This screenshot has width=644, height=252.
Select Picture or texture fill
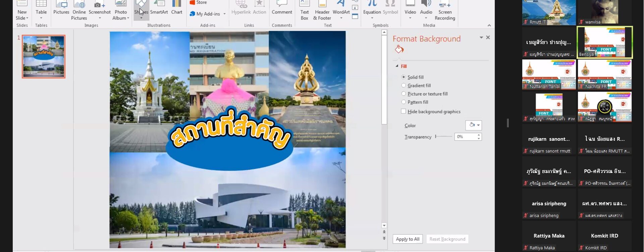[425, 94]
